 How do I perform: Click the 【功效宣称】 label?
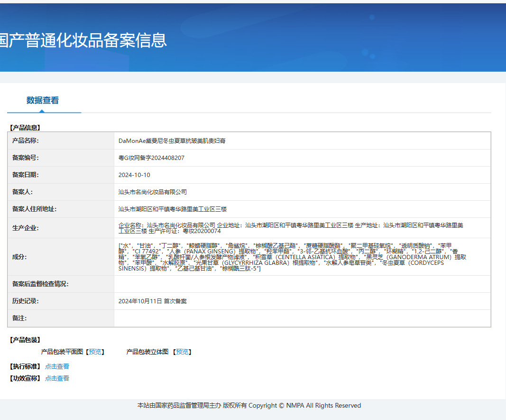[25, 378]
